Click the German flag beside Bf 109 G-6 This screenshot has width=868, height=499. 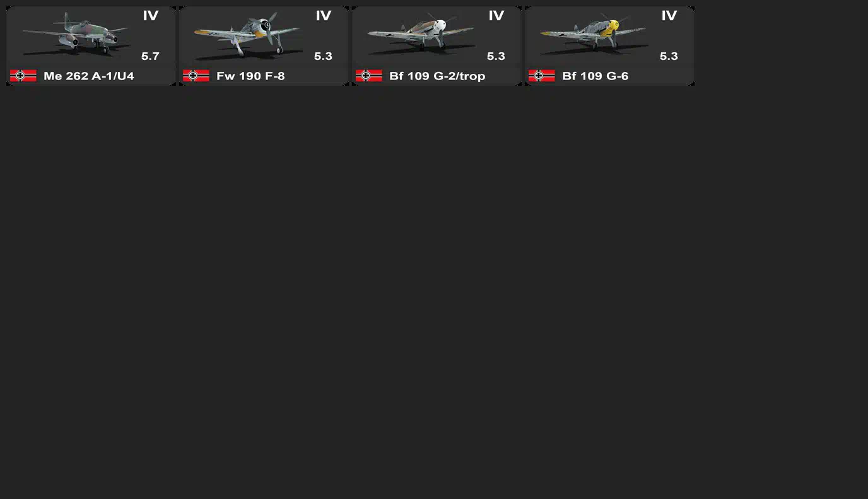[542, 76]
